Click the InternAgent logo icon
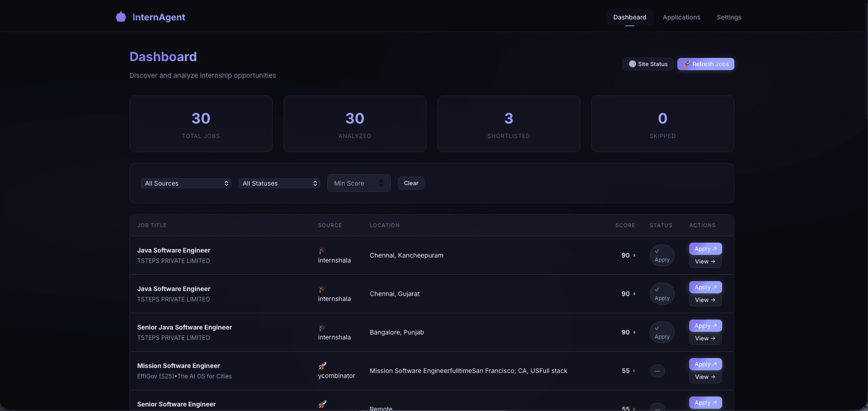Viewport: 868px width, 411px height. pyautogui.click(x=121, y=17)
